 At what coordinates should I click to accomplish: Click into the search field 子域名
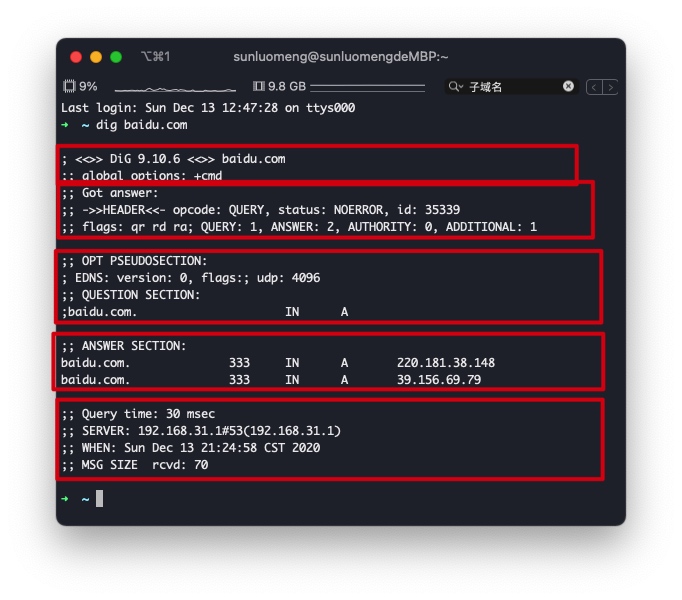pyautogui.click(x=513, y=87)
